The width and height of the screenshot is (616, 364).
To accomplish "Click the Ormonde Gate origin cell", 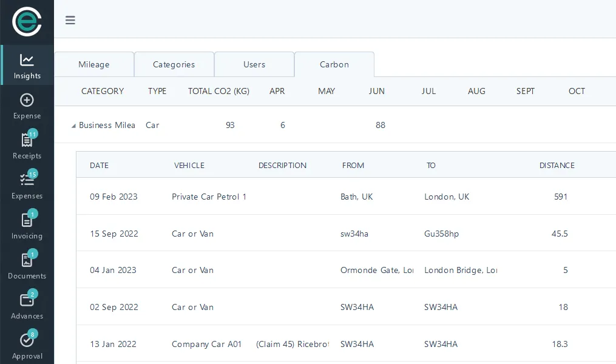I will pyautogui.click(x=377, y=270).
